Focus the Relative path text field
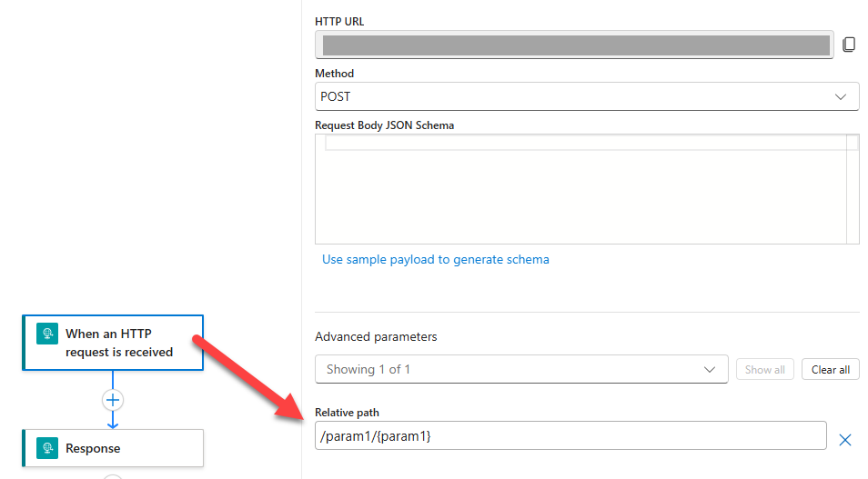The image size is (868, 479). (x=570, y=436)
